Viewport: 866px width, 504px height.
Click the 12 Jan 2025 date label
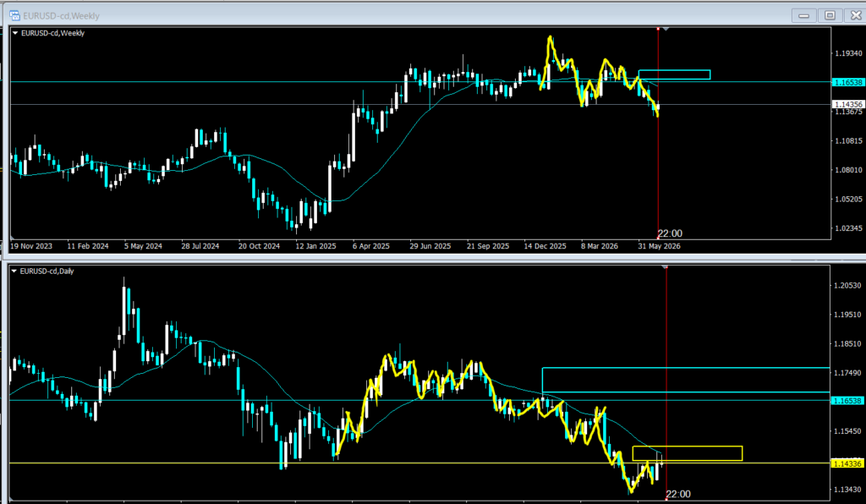coord(316,246)
